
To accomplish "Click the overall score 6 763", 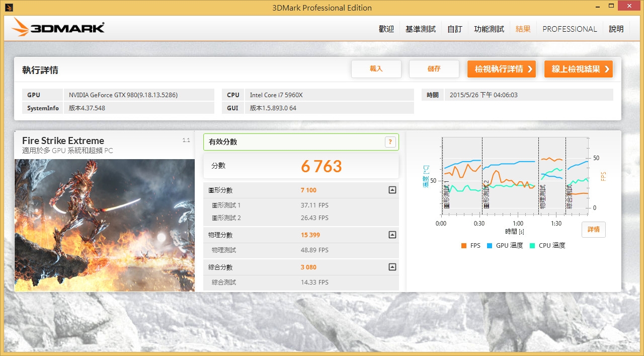I will (321, 166).
